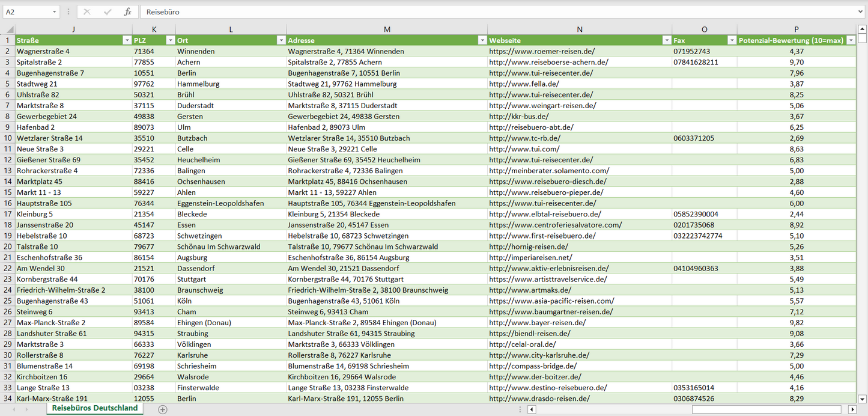
Task: Open the Webseite column filter dropdown
Action: [x=666, y=40]
